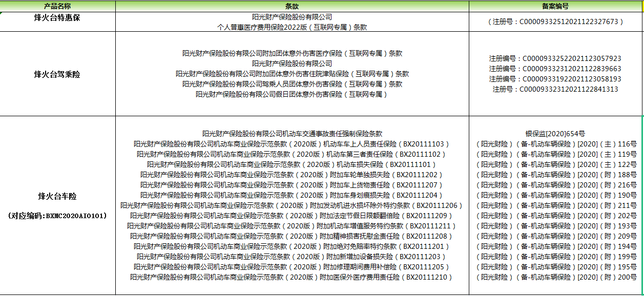Select the 机动车第三者责任保险 BX20111102 line
Image resolution: width=644 pixels, height=296 pixels.
pos(292,154)
